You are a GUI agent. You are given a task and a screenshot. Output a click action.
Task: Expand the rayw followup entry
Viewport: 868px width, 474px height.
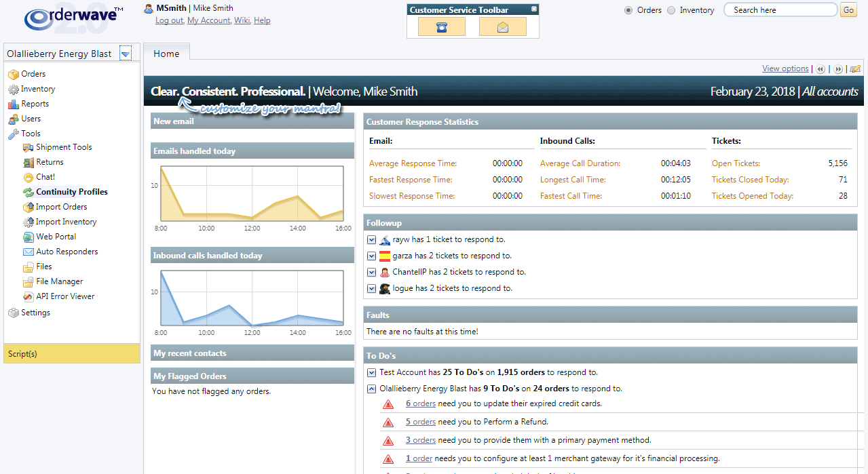pyautogui.click(x=371, y=240)
